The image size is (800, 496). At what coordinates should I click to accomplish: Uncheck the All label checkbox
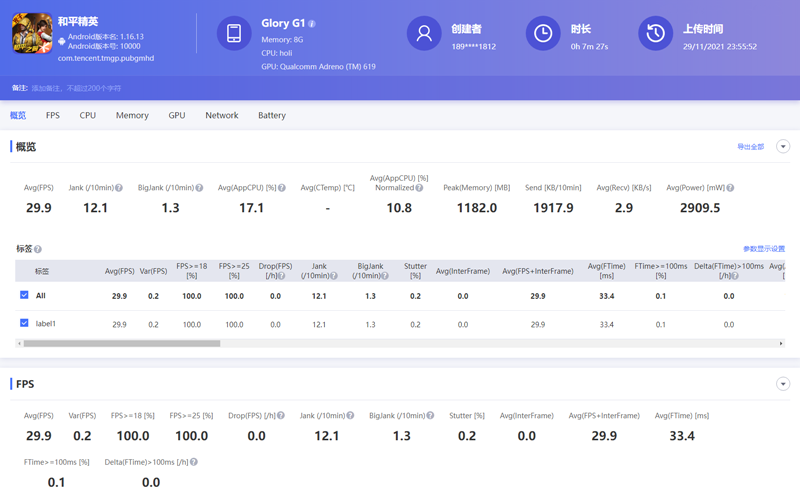coord(24,295)
